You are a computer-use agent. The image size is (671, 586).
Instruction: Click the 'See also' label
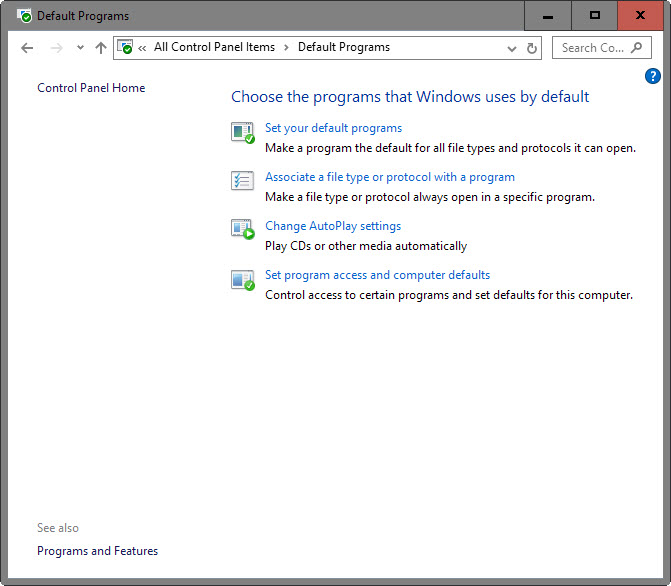pyautogui.click(x=58, y=528)
